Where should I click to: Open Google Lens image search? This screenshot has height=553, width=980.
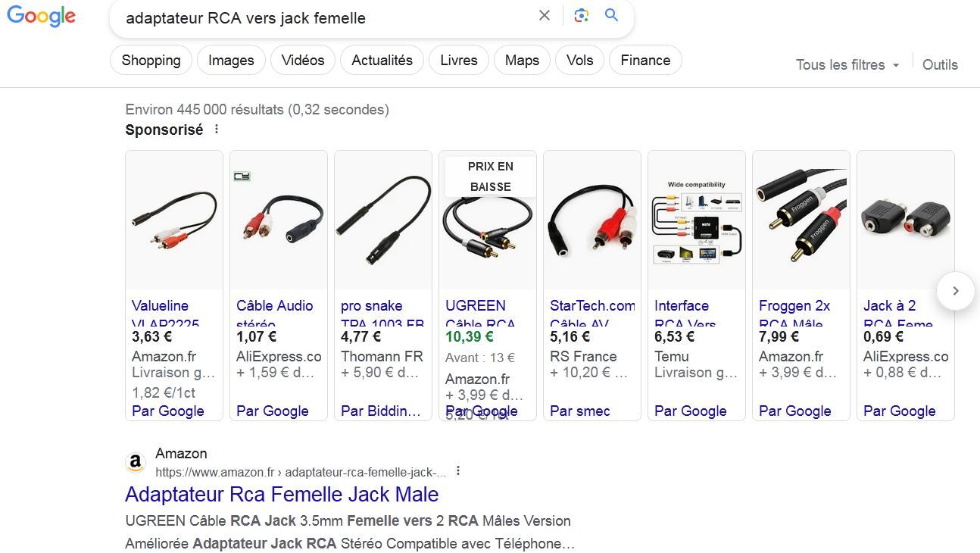tap(581, 16)
